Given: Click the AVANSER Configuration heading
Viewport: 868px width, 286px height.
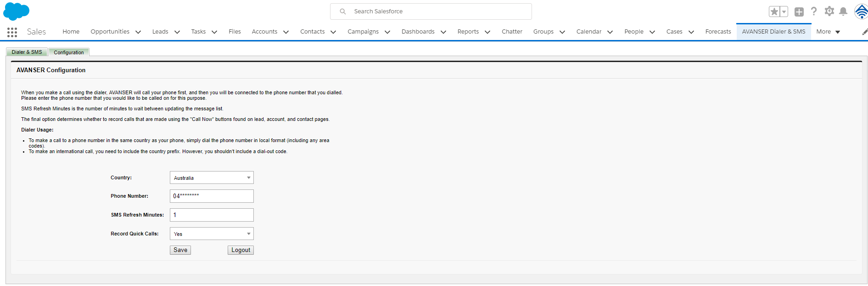Looking at the screenshot, I should tap(51, 70).
